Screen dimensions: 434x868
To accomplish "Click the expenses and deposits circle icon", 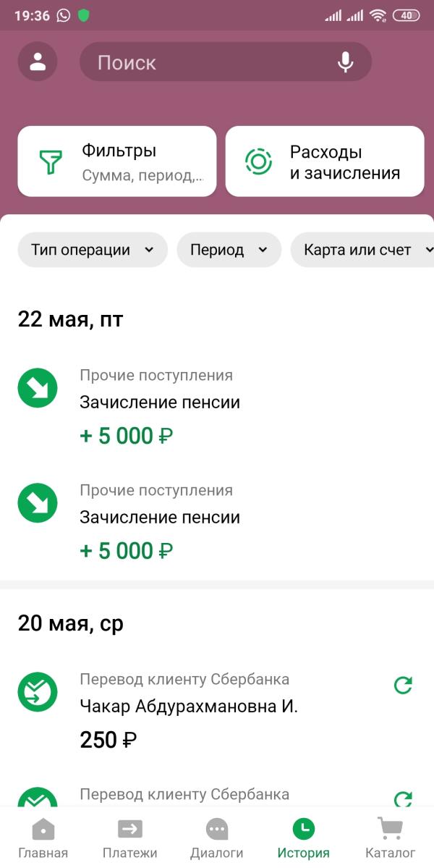I will pyautogui.click(x=258, y=161).
